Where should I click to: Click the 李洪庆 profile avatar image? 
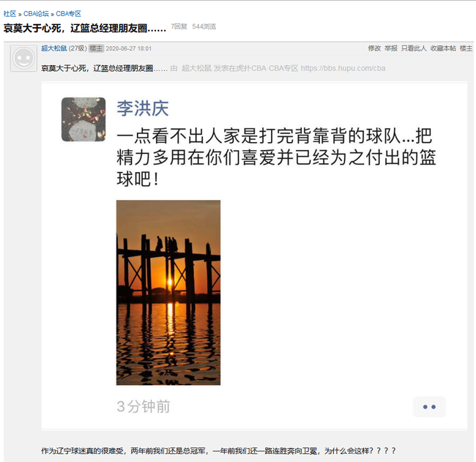tap(83, 119)
